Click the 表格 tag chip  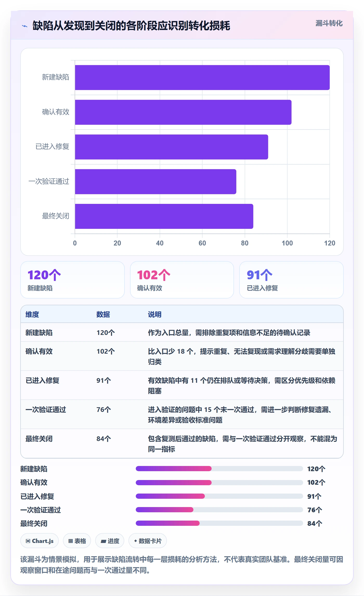coord(77,541)
